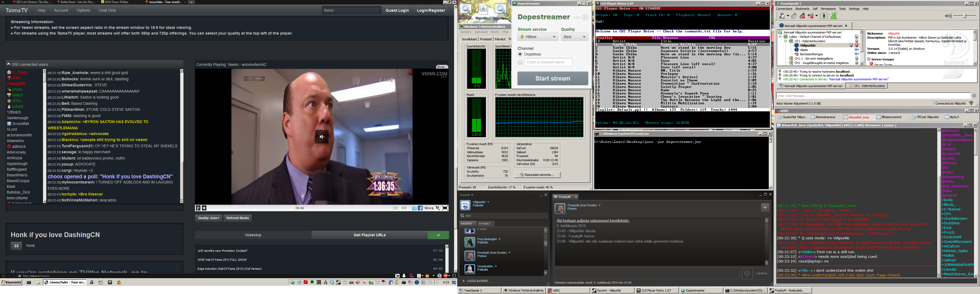
Task: Switch to Prosessit tab in Task Manager
Action: pyautogui.click(x=485, y=39)
